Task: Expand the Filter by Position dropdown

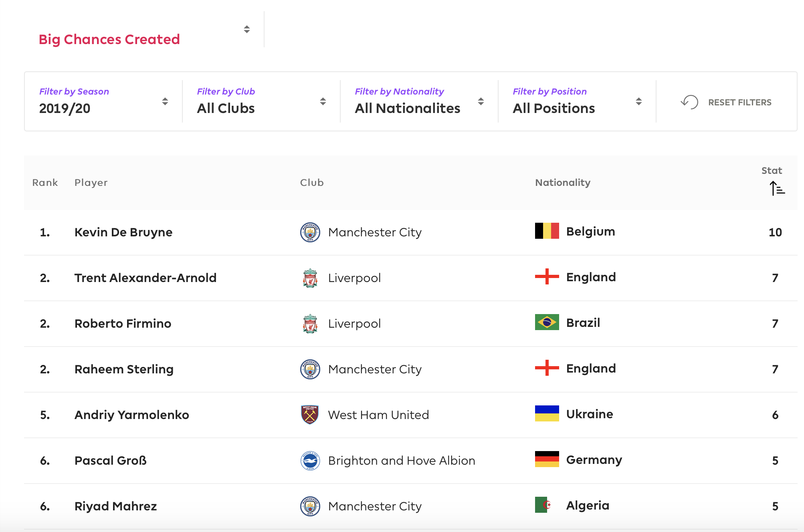Action: pos(577,101)
